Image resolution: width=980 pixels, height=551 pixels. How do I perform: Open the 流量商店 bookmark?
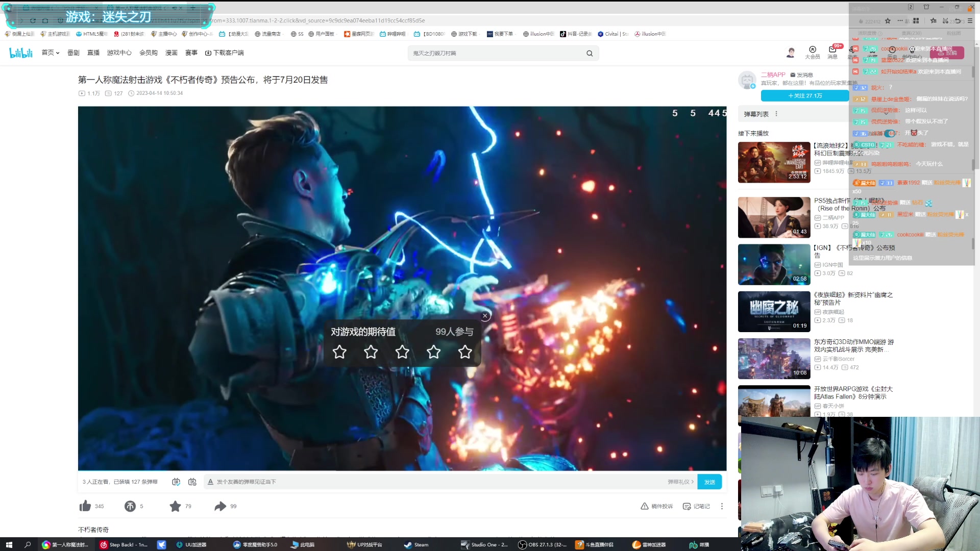268,34
